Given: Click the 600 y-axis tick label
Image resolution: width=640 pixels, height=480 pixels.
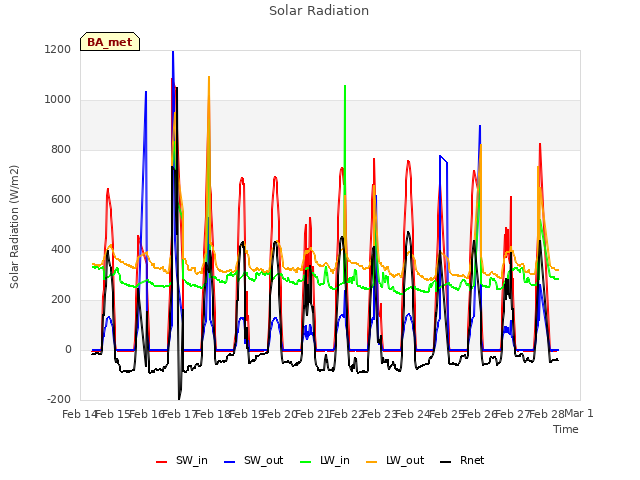Looking at the screenshot, I should tap(61, 200).
